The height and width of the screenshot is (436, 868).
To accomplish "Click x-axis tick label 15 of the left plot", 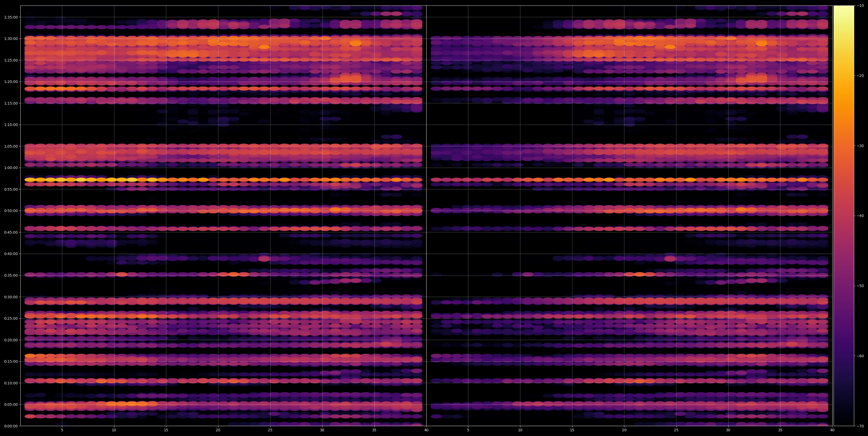I will coord(166,430).
